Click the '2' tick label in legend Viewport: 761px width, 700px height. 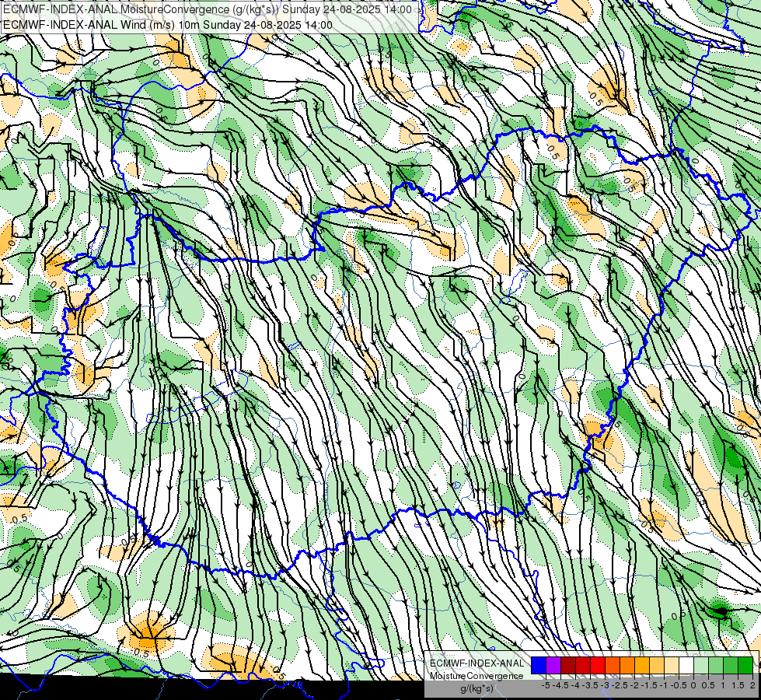pyautogui.click(x=752, y=685)
